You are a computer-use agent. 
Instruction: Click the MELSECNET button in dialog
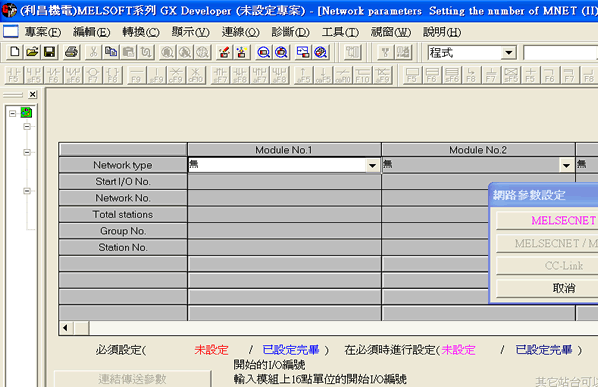pos(547,220)
